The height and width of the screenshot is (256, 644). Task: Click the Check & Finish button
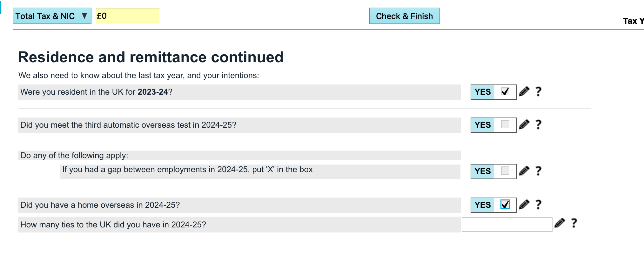coord(404,16)
